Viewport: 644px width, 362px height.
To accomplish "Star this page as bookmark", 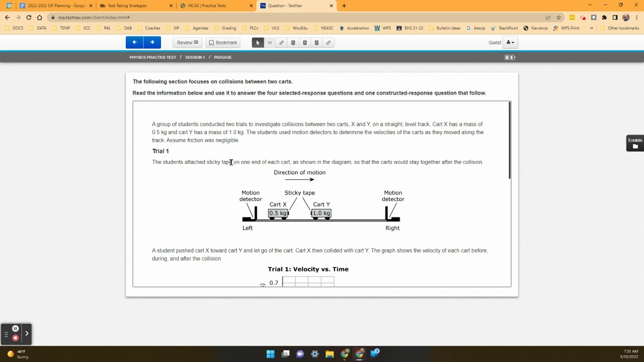I will [x=558, y=18].
